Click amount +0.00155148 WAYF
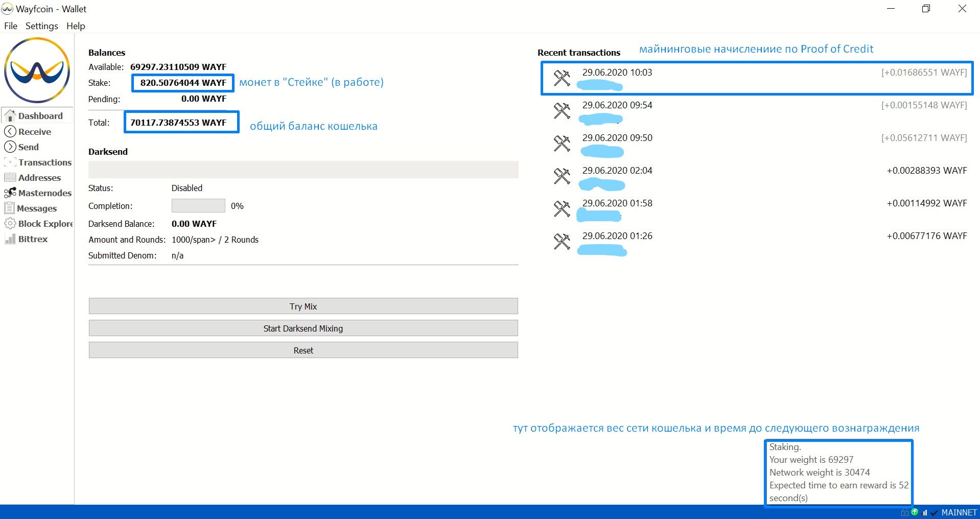 click(x=924, y=105)
